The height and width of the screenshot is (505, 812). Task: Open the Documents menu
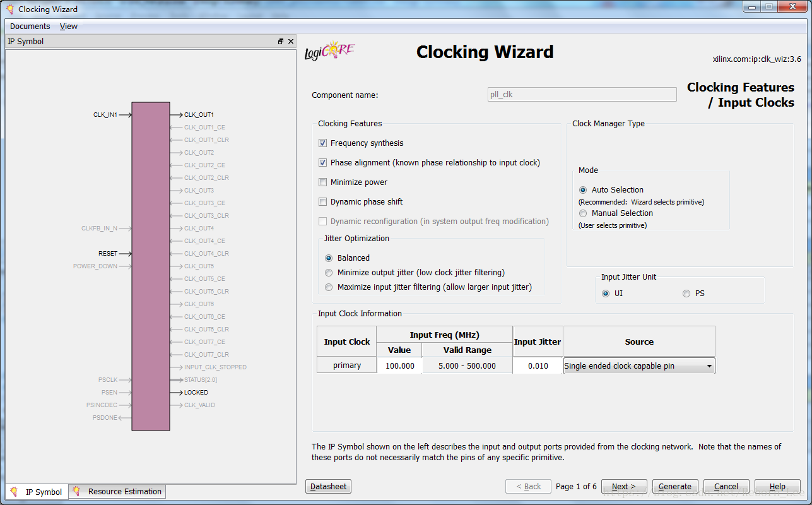tap(30, 27)
